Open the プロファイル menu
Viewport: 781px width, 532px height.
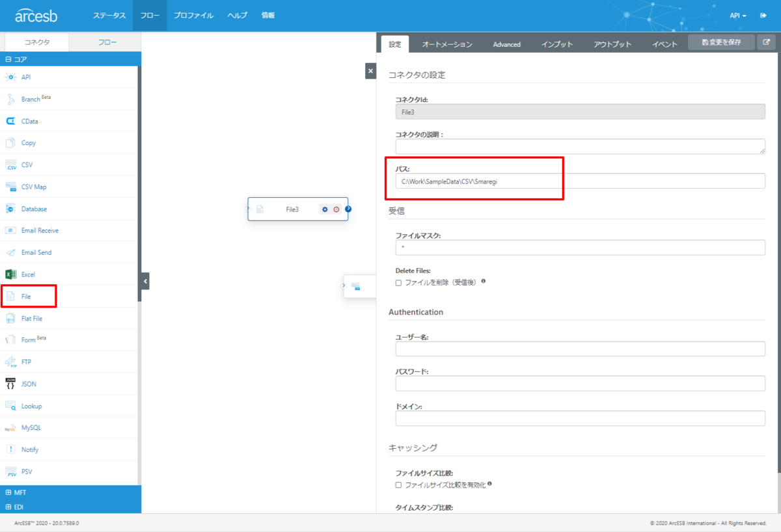[194, 15]
